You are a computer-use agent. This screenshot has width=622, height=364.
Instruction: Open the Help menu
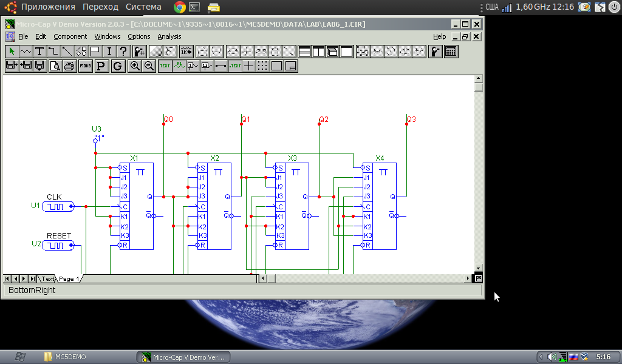pyautogui.click(x=440, y=36)
